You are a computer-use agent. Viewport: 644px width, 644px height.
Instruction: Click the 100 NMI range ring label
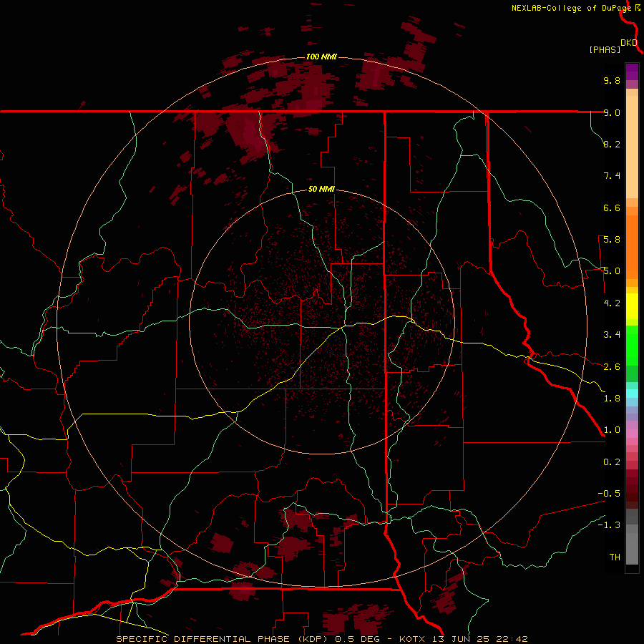click(321, 57)
